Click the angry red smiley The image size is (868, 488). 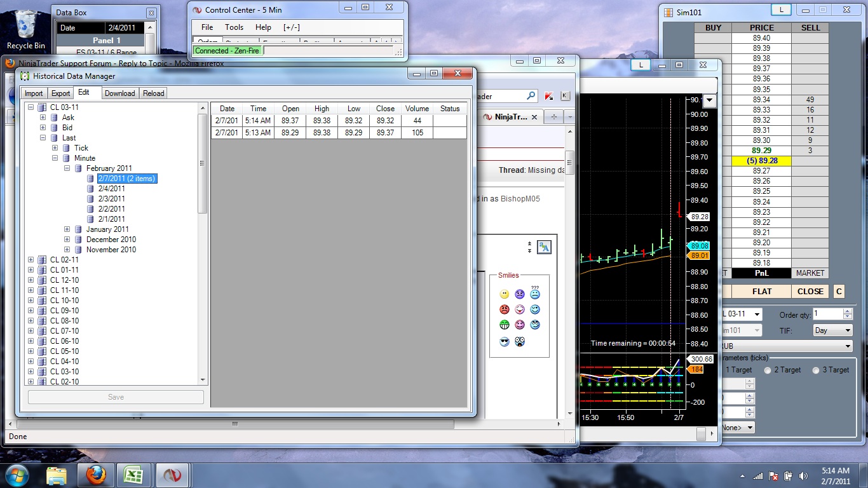[x=505, y=309]
